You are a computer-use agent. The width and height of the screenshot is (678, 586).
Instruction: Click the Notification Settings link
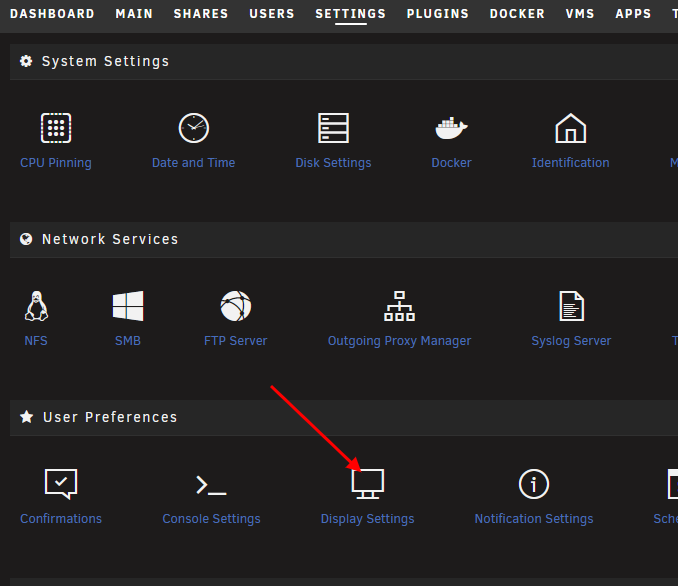pyautogui.click(x=534, y=519)
